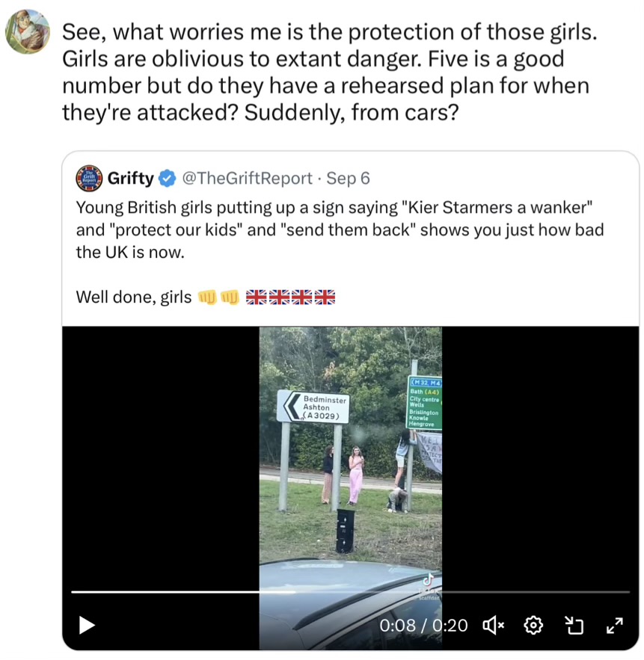Viewport: 644px width, 660px height.
Task: Click the Grifty display name
Action: pyautogui.click(x=131, y=178)
